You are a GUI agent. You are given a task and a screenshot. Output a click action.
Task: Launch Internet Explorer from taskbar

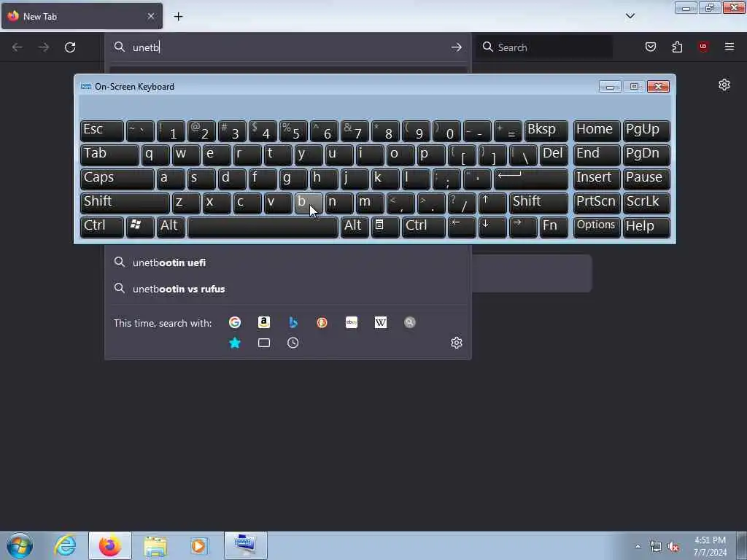65,545
